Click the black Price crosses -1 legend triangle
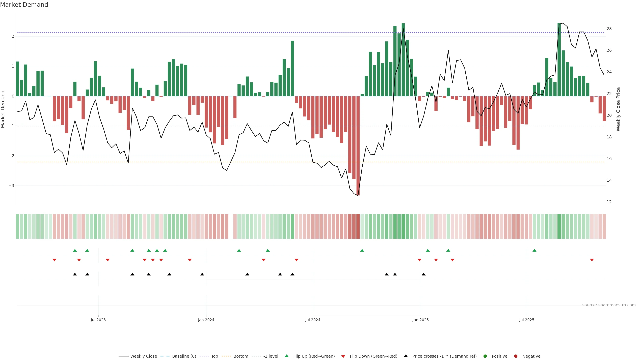 (x=406, y=356)
